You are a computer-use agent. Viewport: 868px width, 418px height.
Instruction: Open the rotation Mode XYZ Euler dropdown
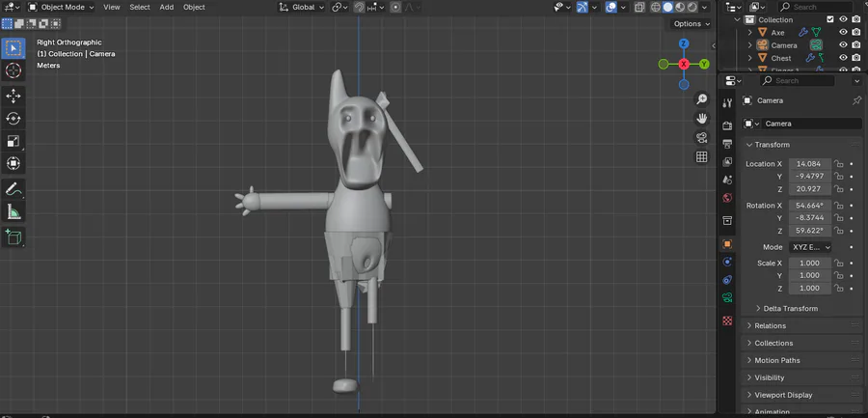click(x=810, y=247)
